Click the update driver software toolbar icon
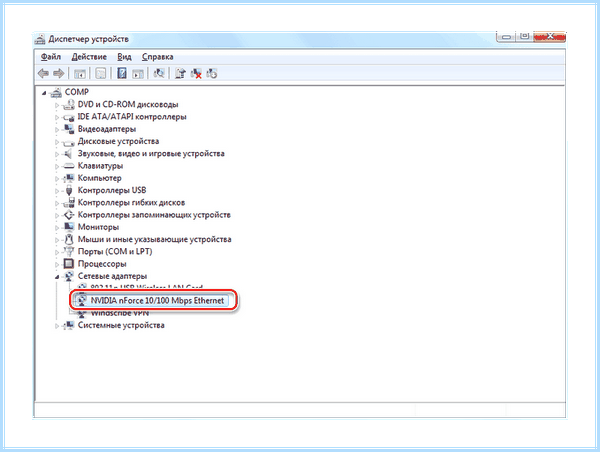 pos(180,73)
